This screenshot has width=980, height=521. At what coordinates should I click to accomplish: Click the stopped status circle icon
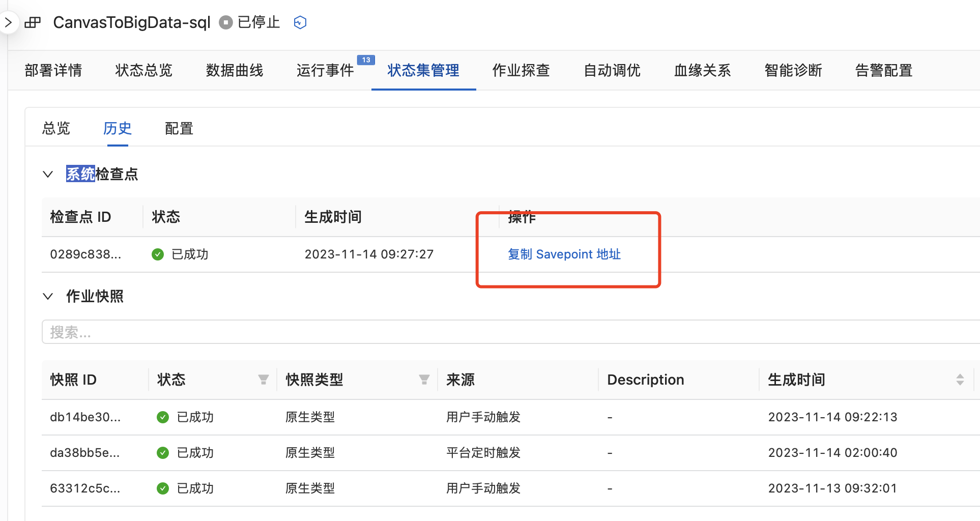(x=225, y=22)
